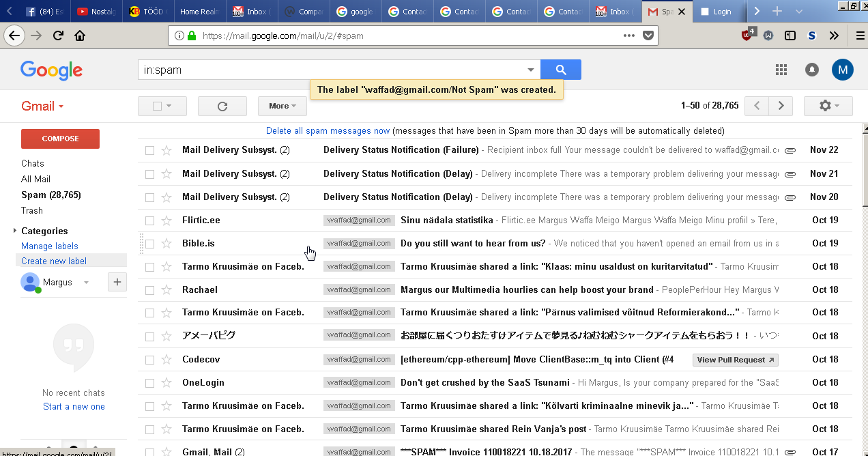Viewport: 868px width, 456px height.
Task: Open Margus chat status dropdown
Action: coord(86,283)
